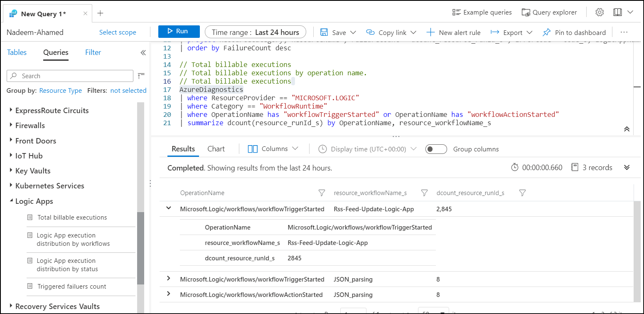Open more options ellipsis menu
The width and height of the screenshot is (644, 314).
tap(624, 32)
